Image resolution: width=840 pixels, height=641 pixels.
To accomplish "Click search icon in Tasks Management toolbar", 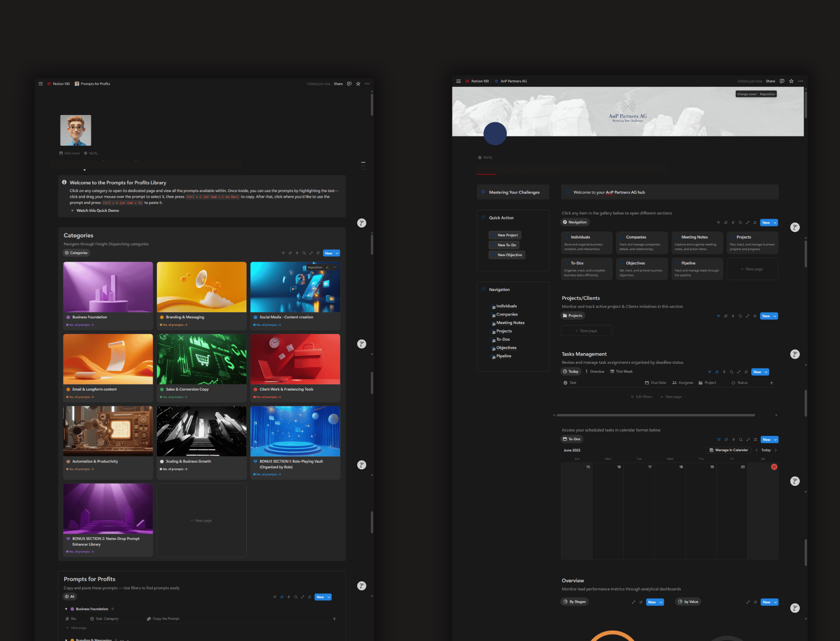I will [731, 372].
